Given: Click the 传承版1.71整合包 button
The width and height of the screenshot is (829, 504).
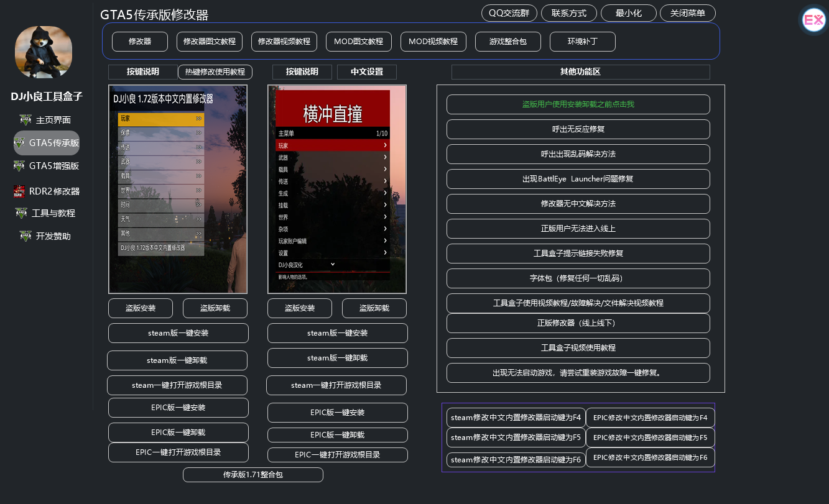Looking at the screenshot, I should 253,475.
